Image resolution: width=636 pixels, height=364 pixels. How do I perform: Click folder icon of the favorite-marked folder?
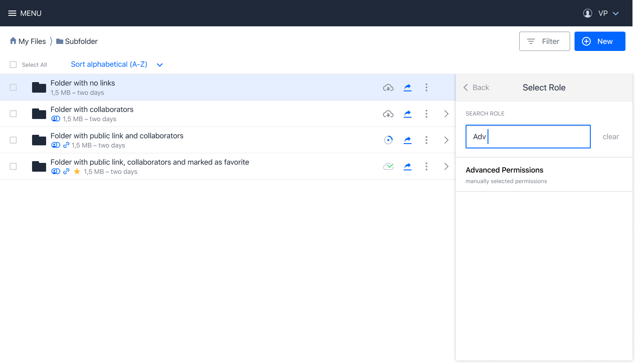39,166
